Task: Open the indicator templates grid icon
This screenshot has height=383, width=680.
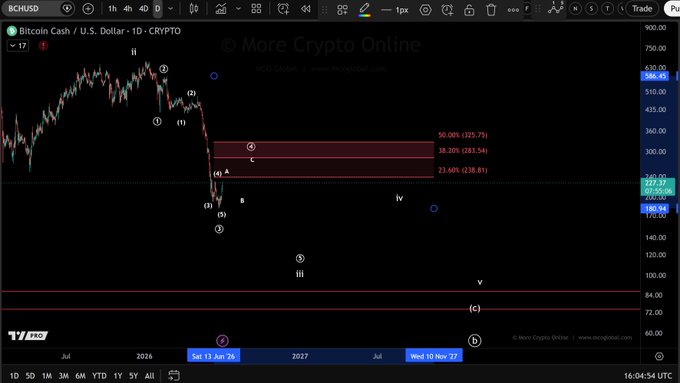Action: [x=256, y=9]
